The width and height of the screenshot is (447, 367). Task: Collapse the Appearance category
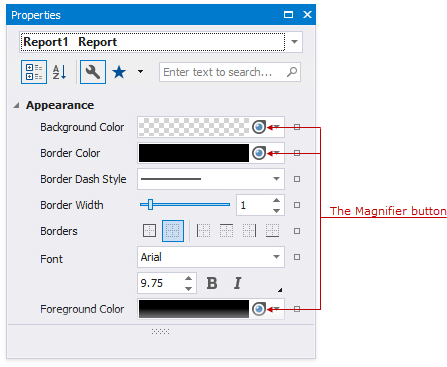tap(16, 105)
